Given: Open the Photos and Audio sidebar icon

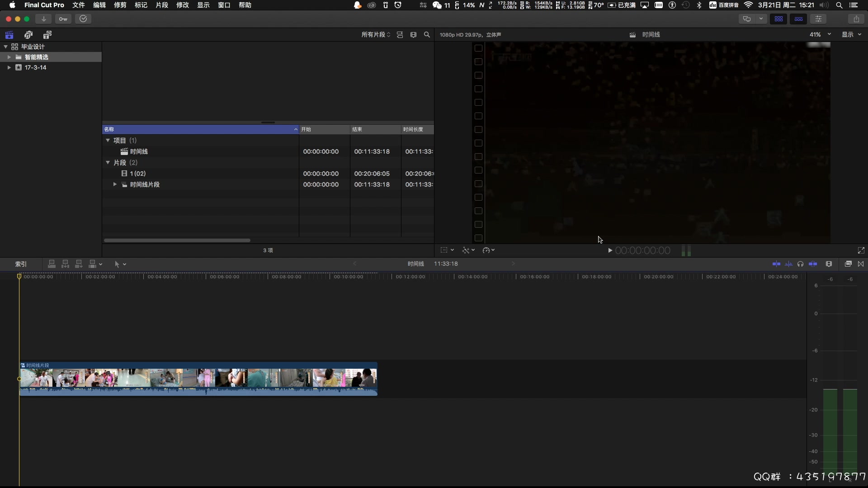Looking at the screenshot, I should (28, 34).
